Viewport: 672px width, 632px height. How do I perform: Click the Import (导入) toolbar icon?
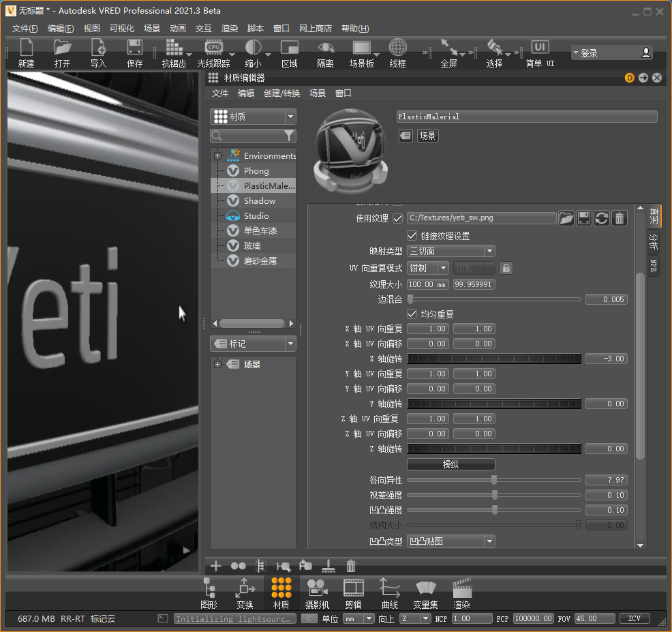[x=98, y=53]
